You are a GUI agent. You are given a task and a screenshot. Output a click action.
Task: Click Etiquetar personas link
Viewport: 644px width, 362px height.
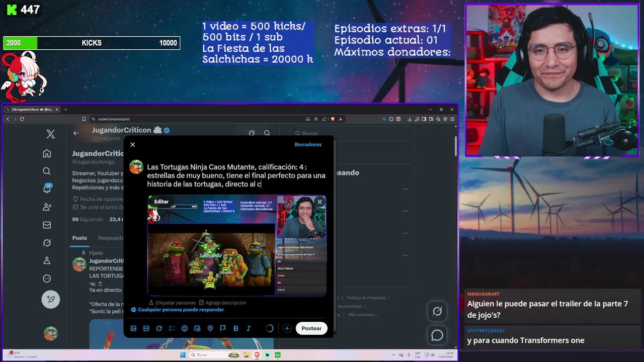(172, 303)
